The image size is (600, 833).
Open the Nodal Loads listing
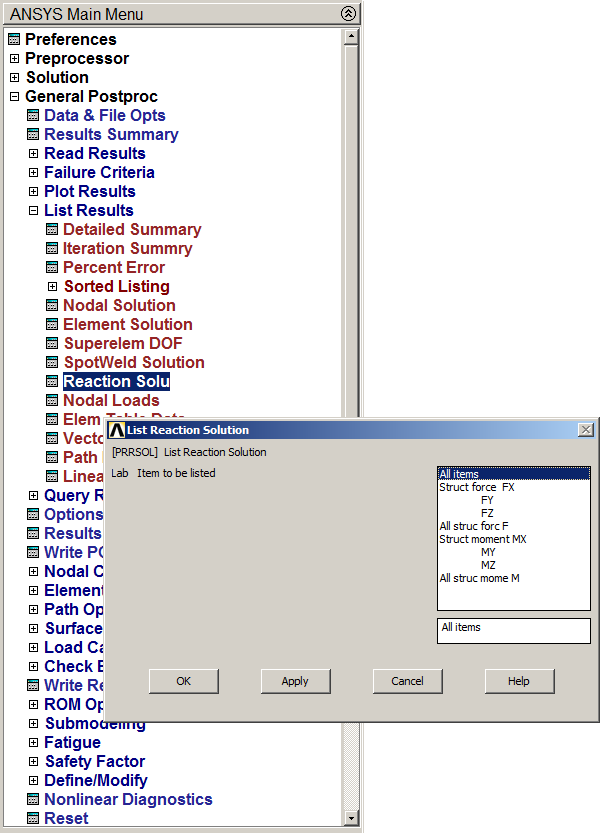[111, 401]
